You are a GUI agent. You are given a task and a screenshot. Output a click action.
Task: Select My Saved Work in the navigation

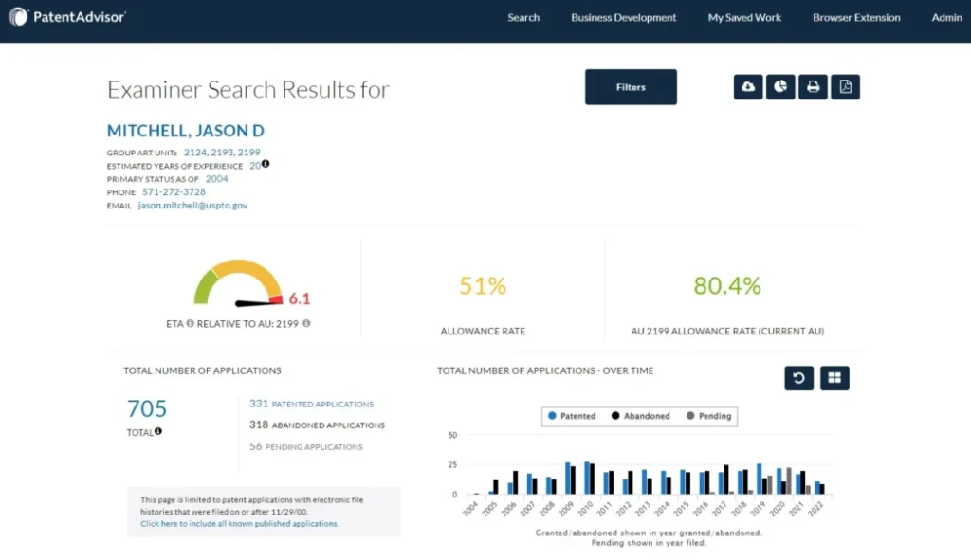(x=744, y=17)
